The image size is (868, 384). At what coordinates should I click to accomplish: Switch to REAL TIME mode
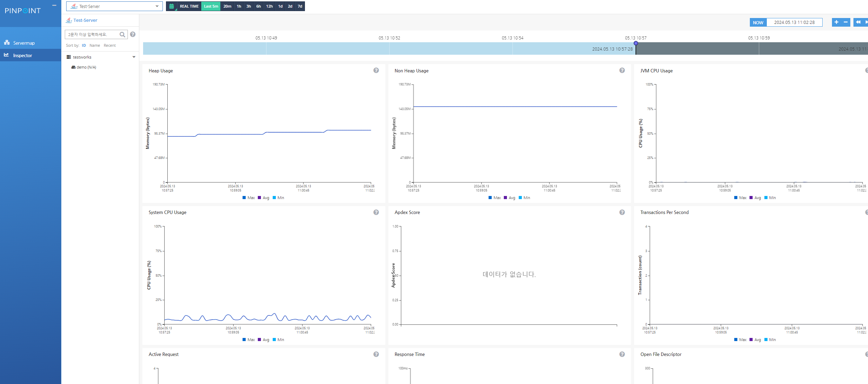(189, 6)
